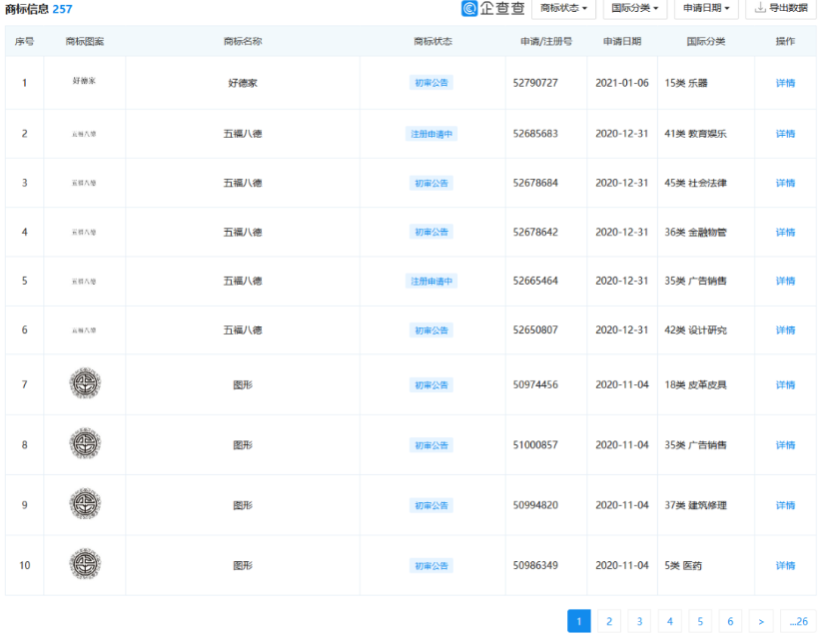Viewport: 836px width, 644px height.
Task: Click the 导出数据 export button
Action: [781, 9]
